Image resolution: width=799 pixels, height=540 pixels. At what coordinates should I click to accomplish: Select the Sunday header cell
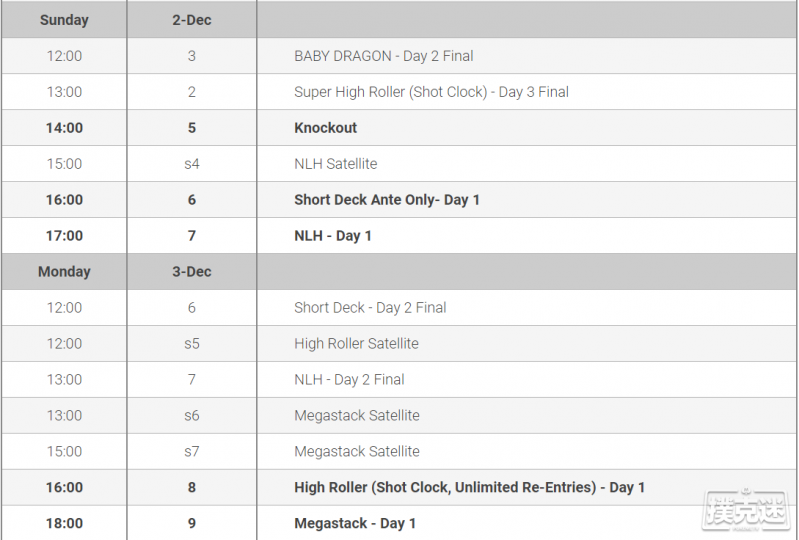[64, 20]
